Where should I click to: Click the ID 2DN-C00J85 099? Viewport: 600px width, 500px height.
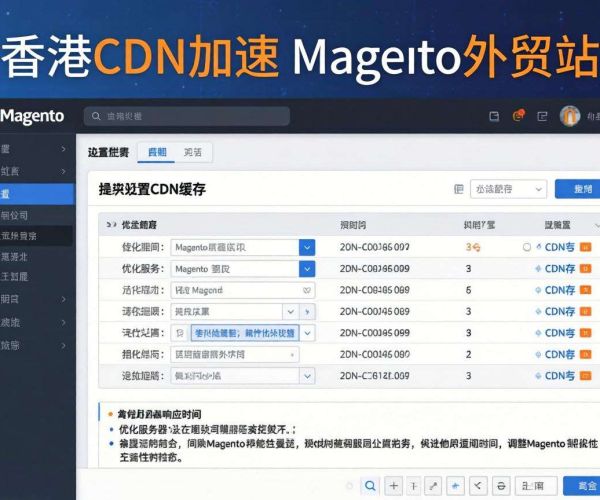point(375,333)
